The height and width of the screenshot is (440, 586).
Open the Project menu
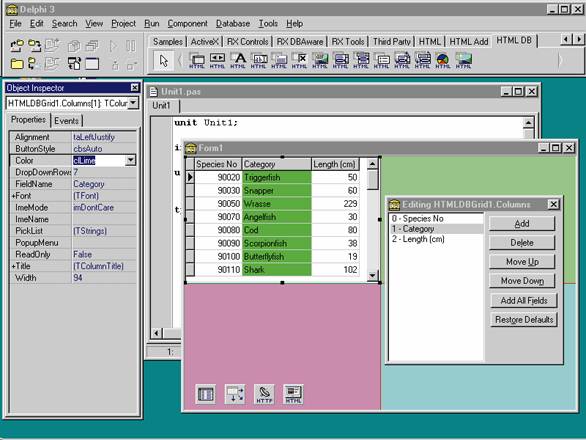click(123, 24)
